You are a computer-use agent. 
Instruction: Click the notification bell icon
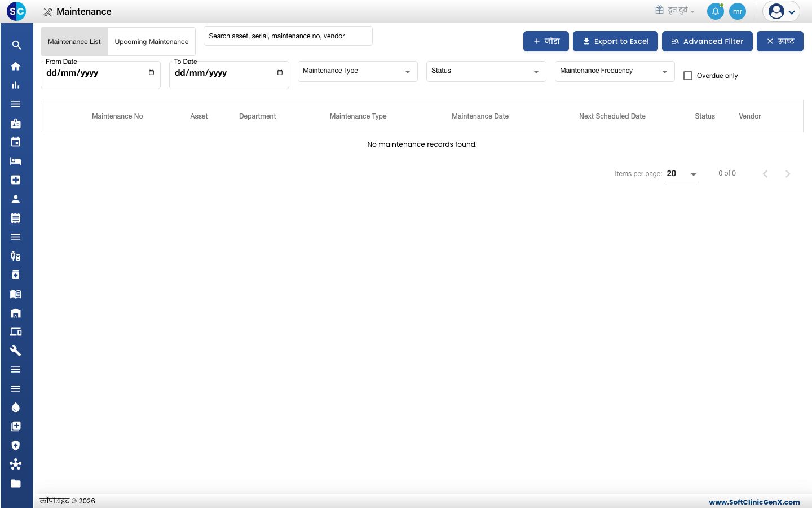[716, 11]
